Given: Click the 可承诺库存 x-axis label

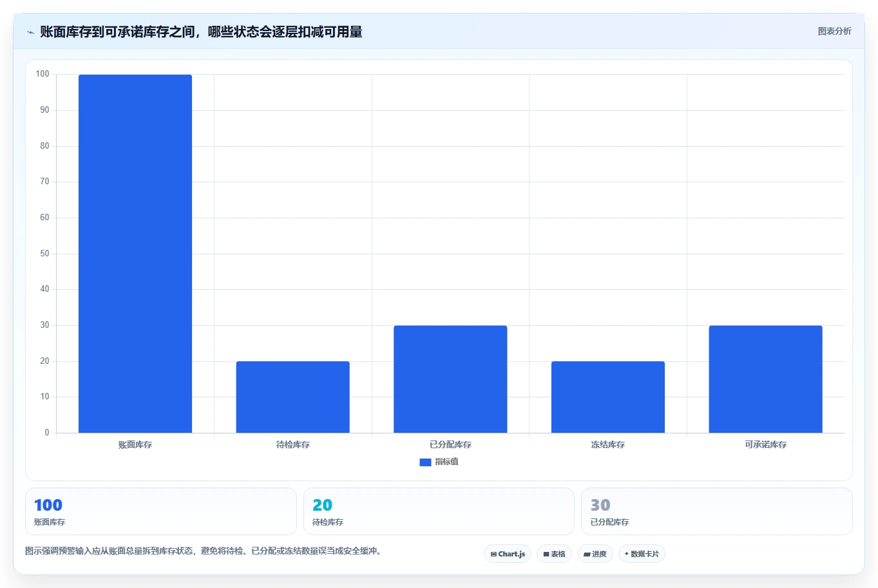Looking at the screenshot, I should (765, 445).
